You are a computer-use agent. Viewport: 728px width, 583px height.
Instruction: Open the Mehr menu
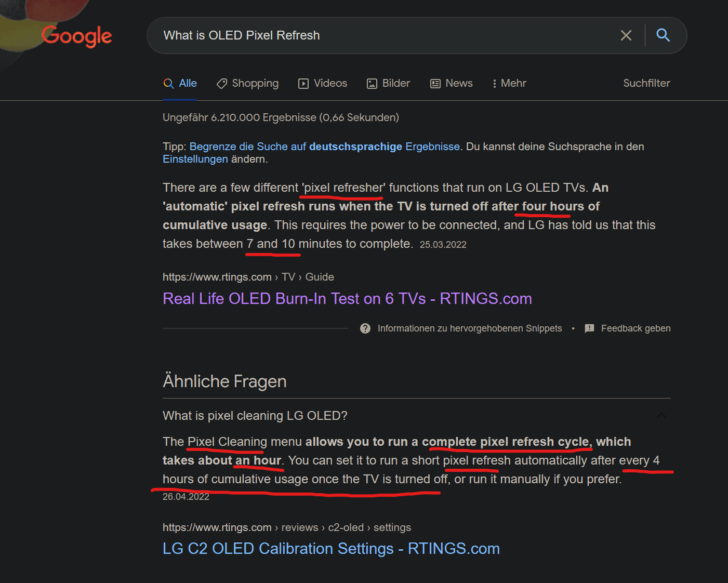pos(509,83)
